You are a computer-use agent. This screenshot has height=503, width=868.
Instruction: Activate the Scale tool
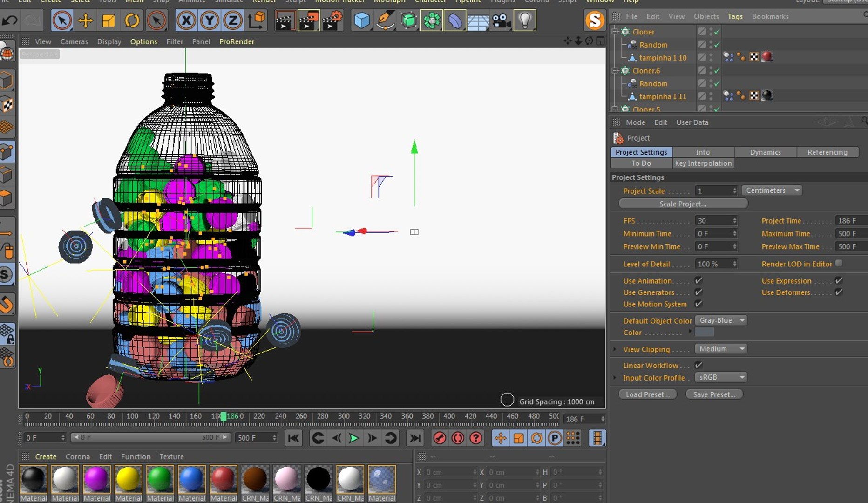click(x=108, y=20)
